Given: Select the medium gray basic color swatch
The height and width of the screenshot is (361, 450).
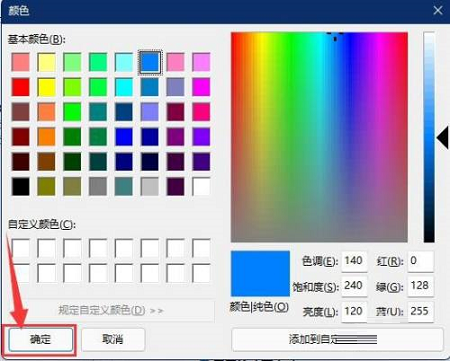Looking at the screenshot, I should (98, 186).
